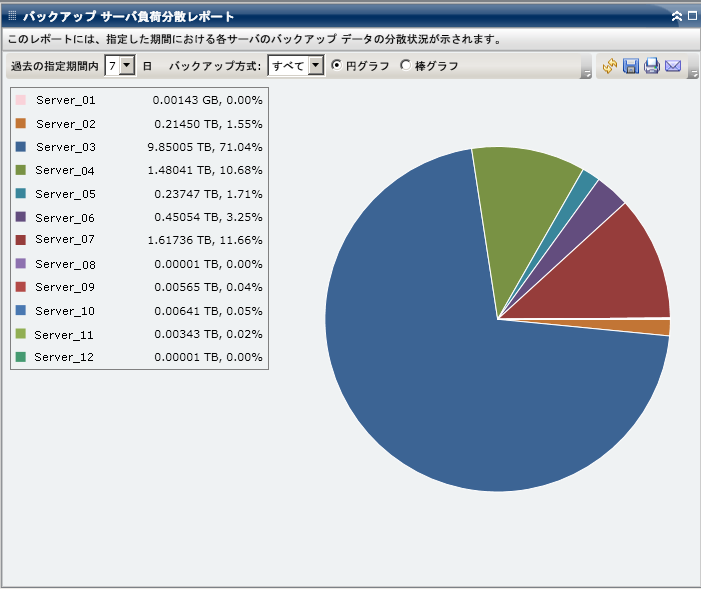This screenshot has height=589, width=701.
Task: Click the value 0.00565 TB, 0.04%
Action: [208, 287]
